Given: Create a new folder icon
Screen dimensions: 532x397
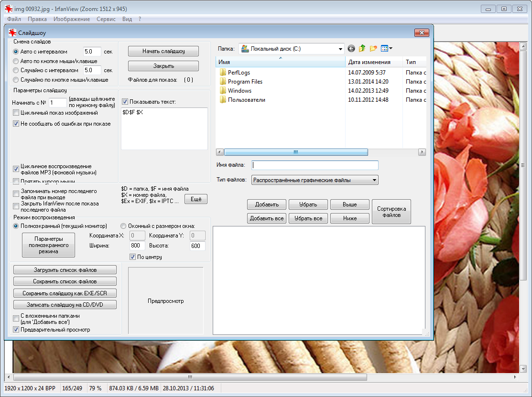Looking at the screenshot, I should [373, 48].
